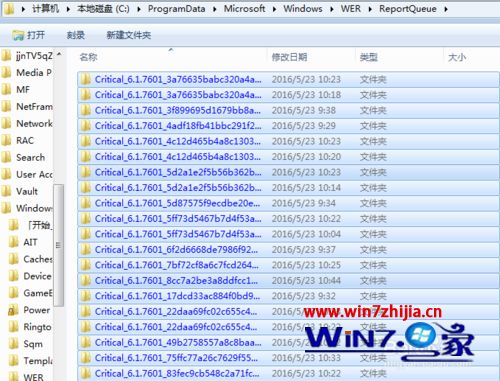Click date 2016/5/23 10:44 cell
This screenshot has width=500, height=381.
pos(306,281)
